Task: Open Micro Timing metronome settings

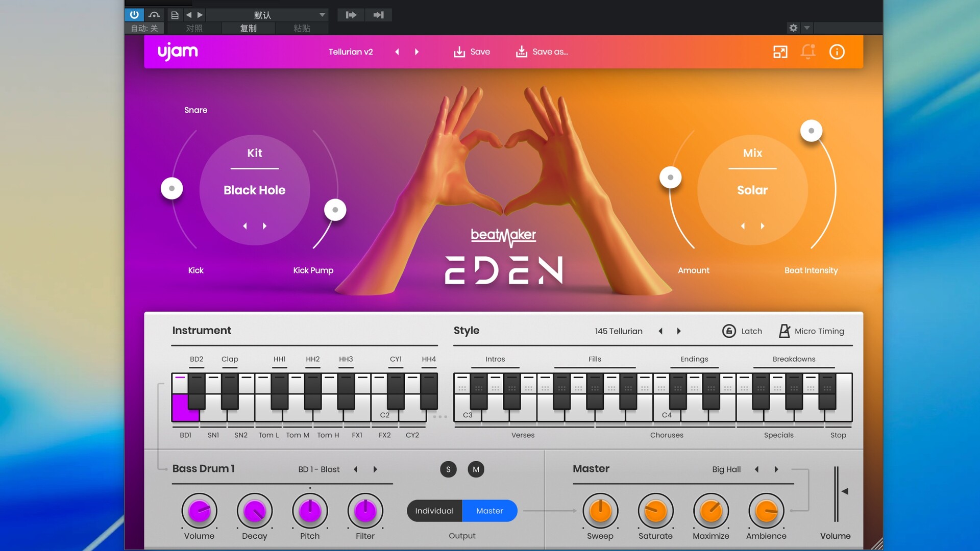Action: (811, 331)
